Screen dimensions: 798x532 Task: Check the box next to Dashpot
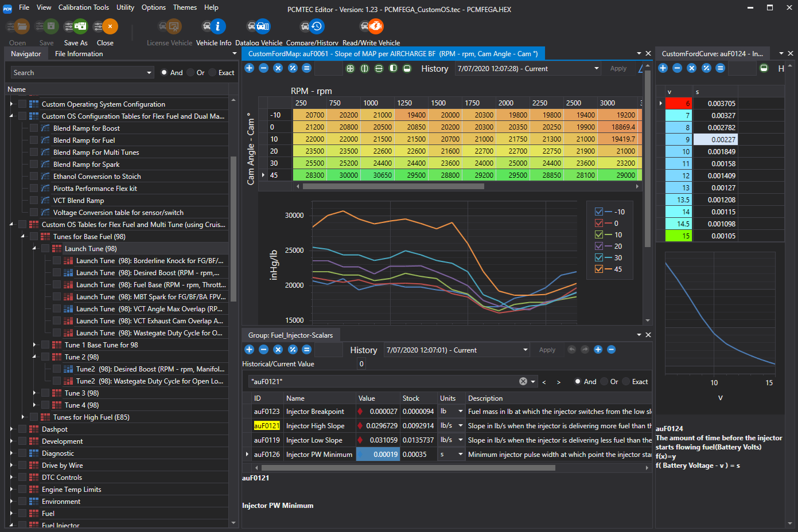pyautogui.click(x=22, y=429)
